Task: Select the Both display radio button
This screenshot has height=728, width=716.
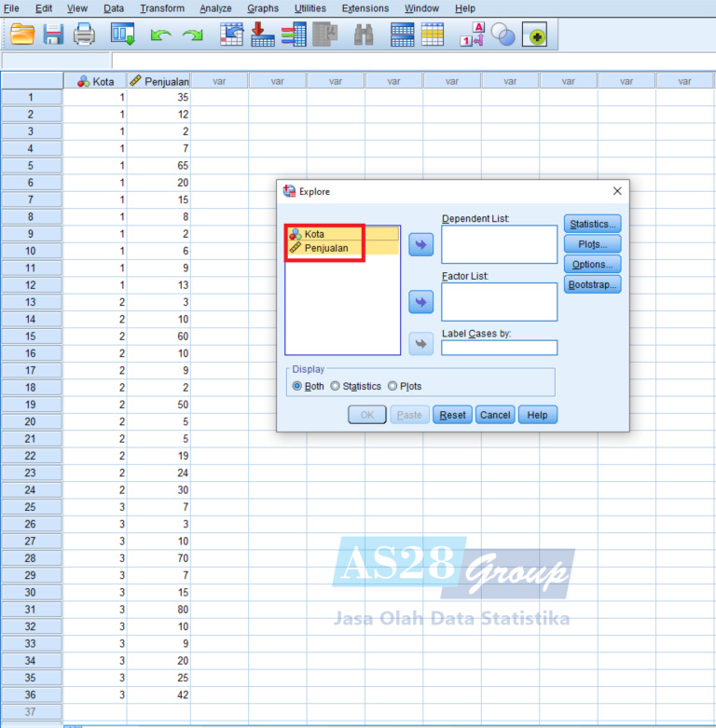Action: point(297,386)
